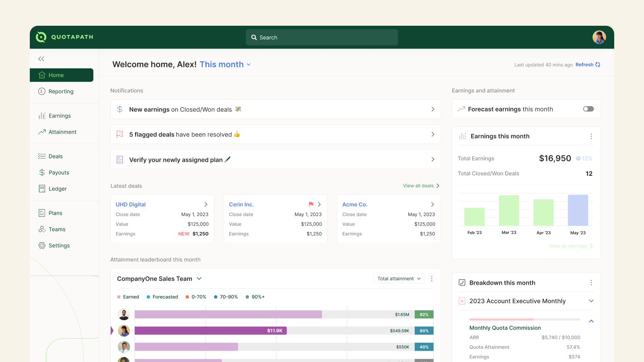Image resolution: width=644 pixels, height=362 pixels.
Task: Open Reporting in the sidebar
Action: pos(61,91)
